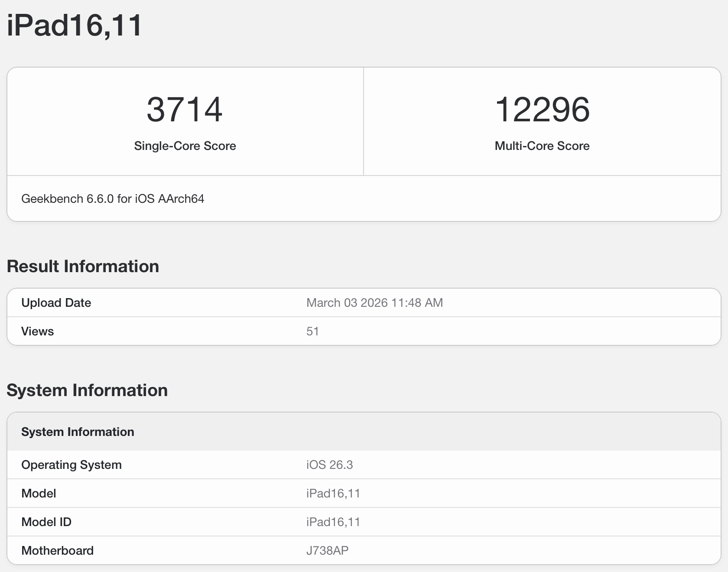Click the Single-Core Score label
The height and width of the screenshot is (572, 728).
click(185, 146)
